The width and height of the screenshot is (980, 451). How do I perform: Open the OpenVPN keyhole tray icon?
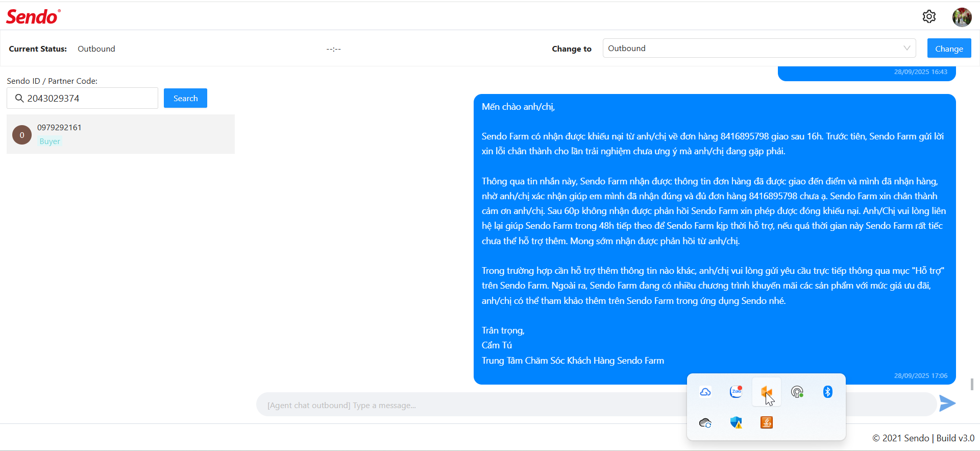coord(797,392)
